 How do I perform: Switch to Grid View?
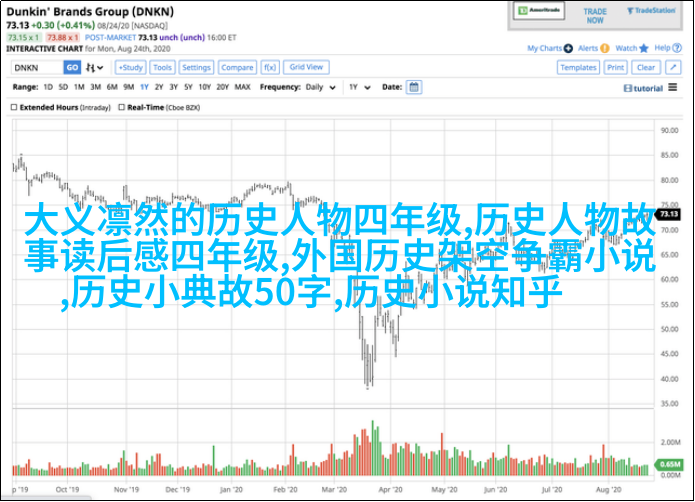306,67
